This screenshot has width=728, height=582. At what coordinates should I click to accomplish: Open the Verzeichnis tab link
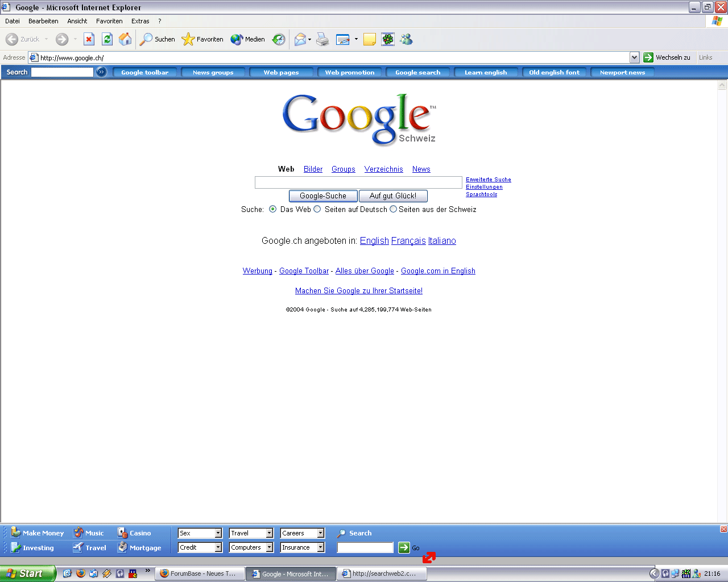coord(384,169)
